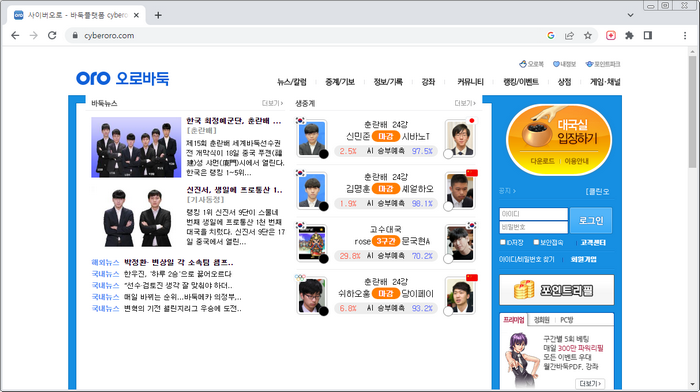This screenshot has width=700, height=392.
Task: Open the 강좌 menu
Action: tap(428, 82)
